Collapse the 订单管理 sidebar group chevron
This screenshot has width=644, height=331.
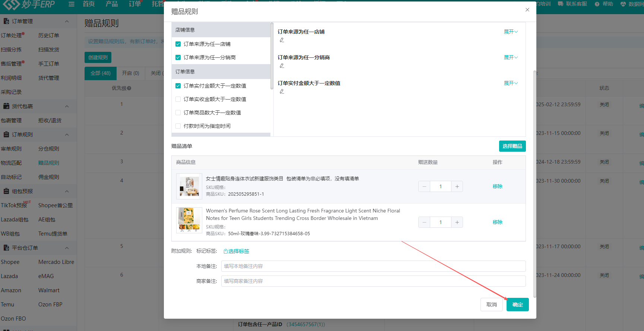tap(67, 21)
